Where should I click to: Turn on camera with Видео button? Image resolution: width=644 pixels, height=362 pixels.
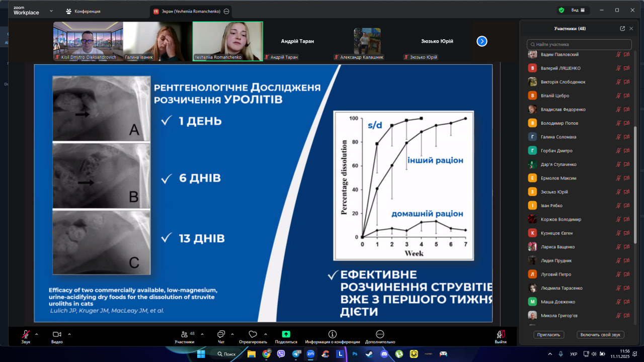57,335
